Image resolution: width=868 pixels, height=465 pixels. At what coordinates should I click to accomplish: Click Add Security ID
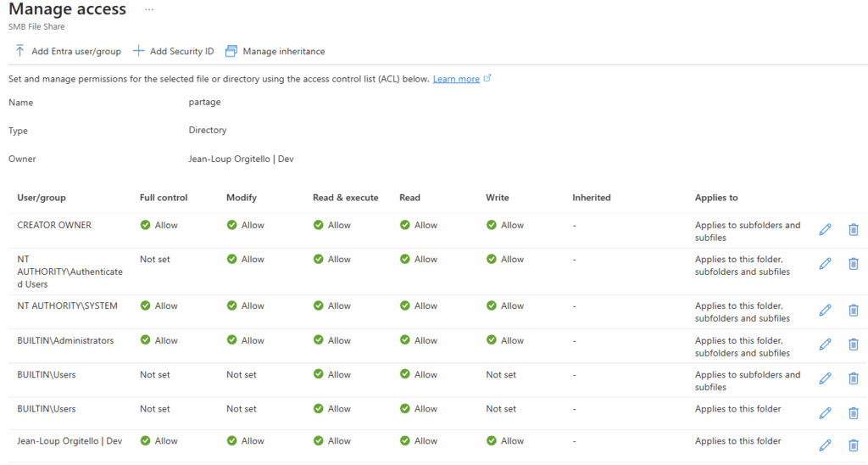[174, 51]
